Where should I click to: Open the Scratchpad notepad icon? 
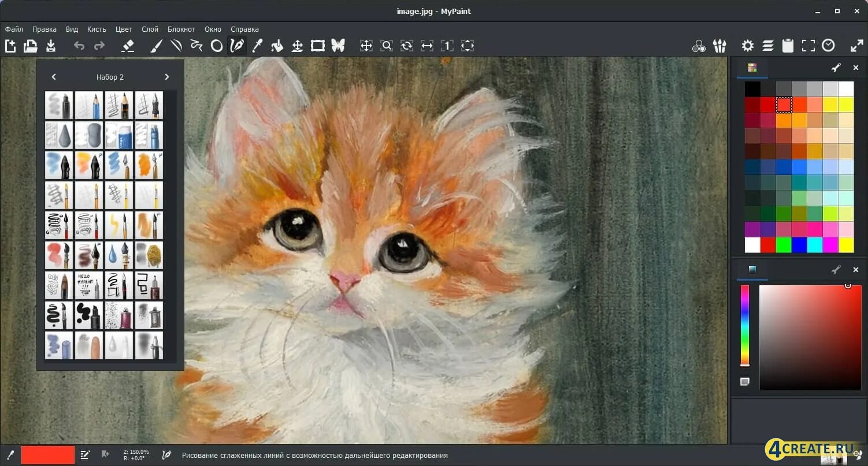[788, 46]
